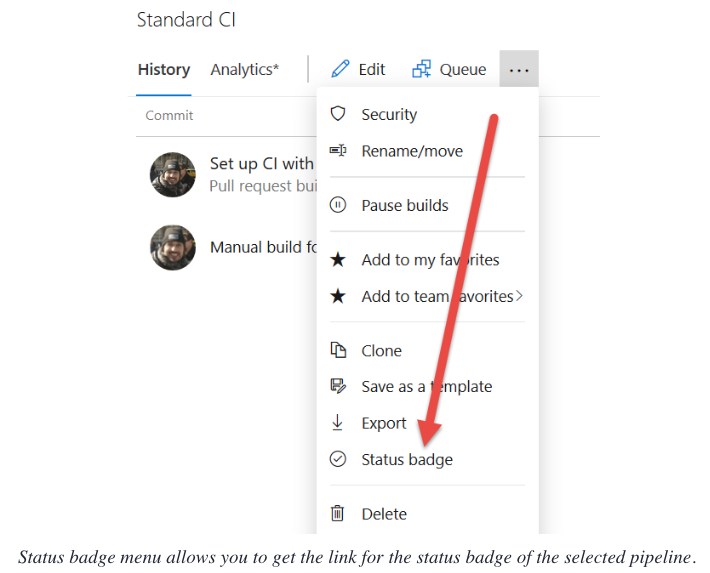This screenshot has height=573, width=710.
Task: Click the Save as template icon
Action: point(338,386)
